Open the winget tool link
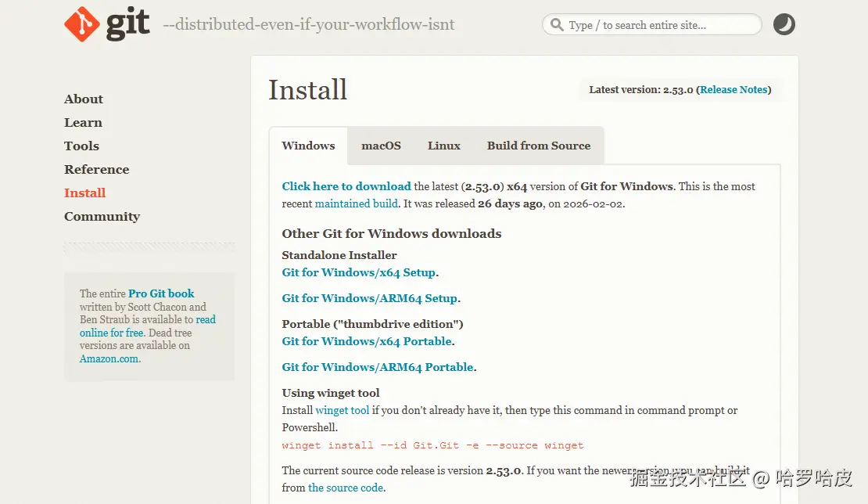 coord(342,410)
